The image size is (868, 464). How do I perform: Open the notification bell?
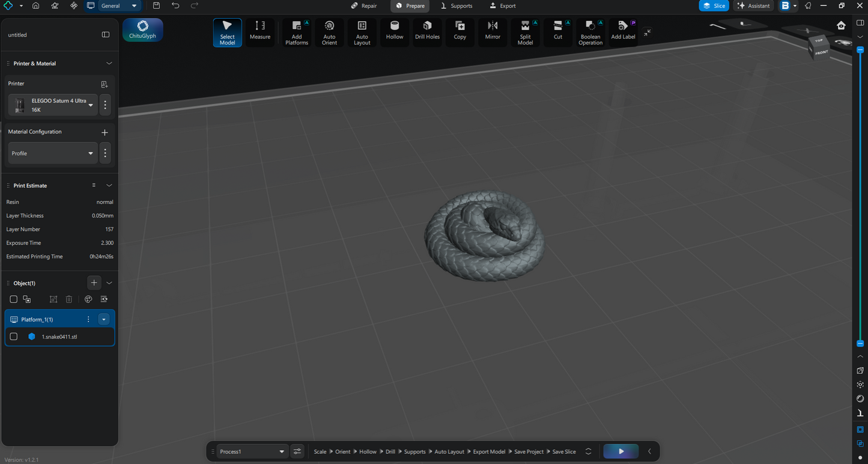(x=808, y=5)
